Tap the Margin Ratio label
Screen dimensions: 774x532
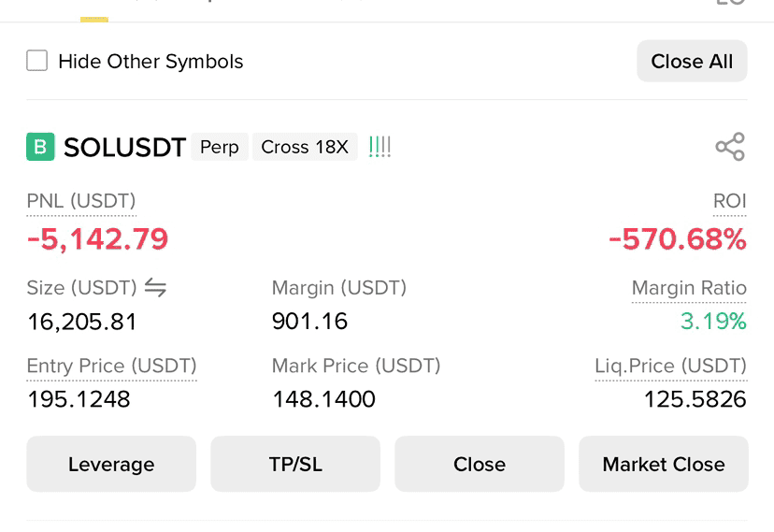click(689, 288)
